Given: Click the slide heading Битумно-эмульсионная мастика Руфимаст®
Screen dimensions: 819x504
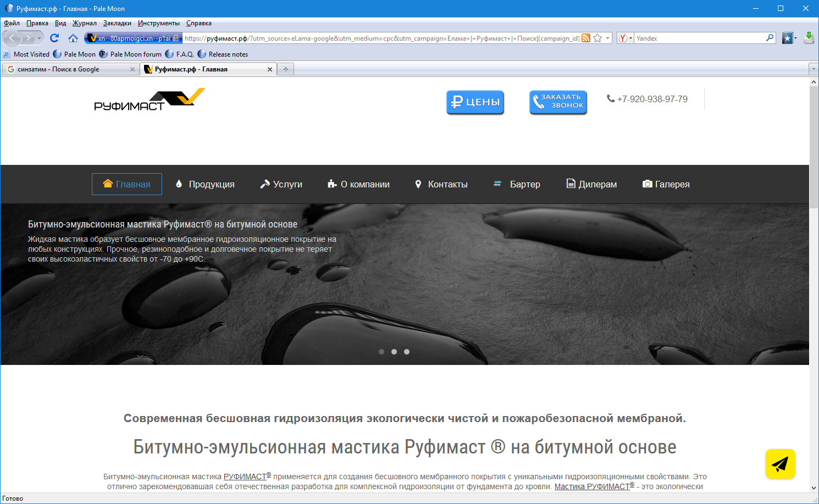Looking at the screenshot, I should point(163,224).
